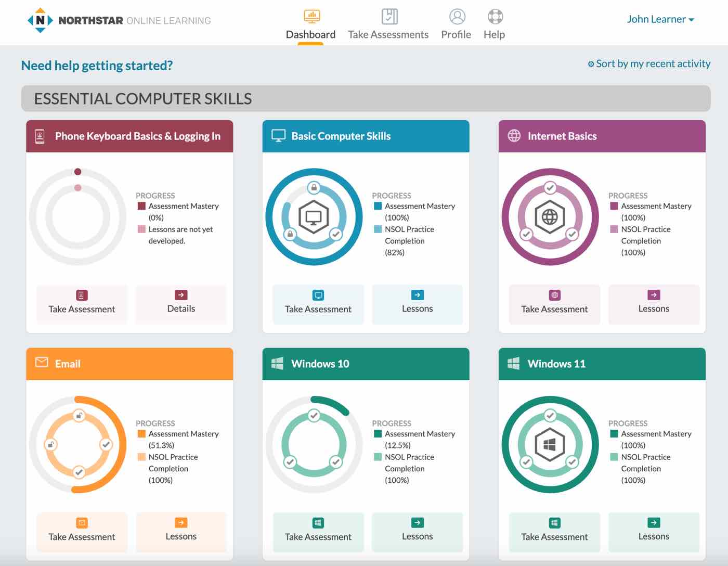The height and width of the screenshot is (566, 728).
Task: Click the hexagon monitor icon in Basic Computer Skills ring
Action: [x=314, y=216]
